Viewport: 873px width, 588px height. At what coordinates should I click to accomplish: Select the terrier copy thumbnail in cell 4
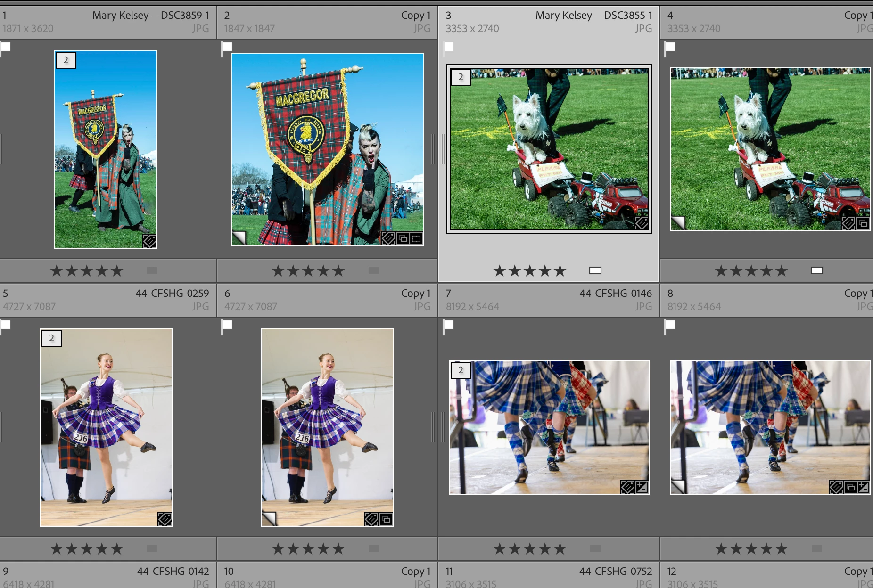click(771, 149)
